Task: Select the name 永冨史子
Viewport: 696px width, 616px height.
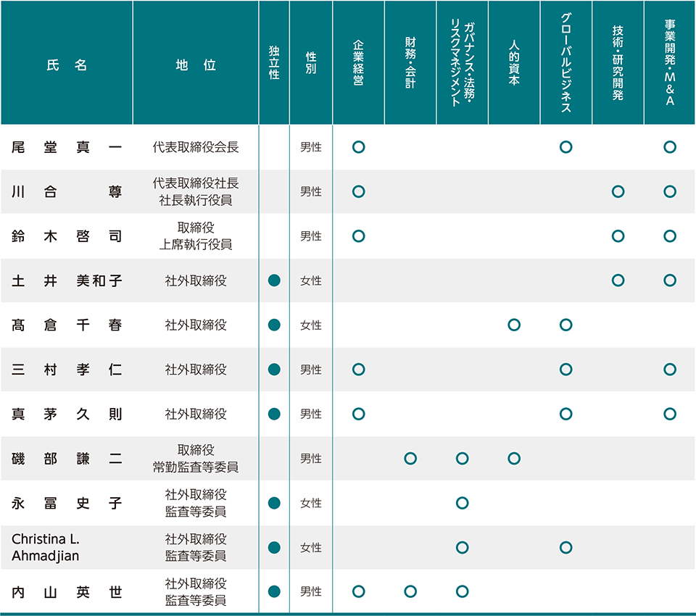Action: (67, 503)
